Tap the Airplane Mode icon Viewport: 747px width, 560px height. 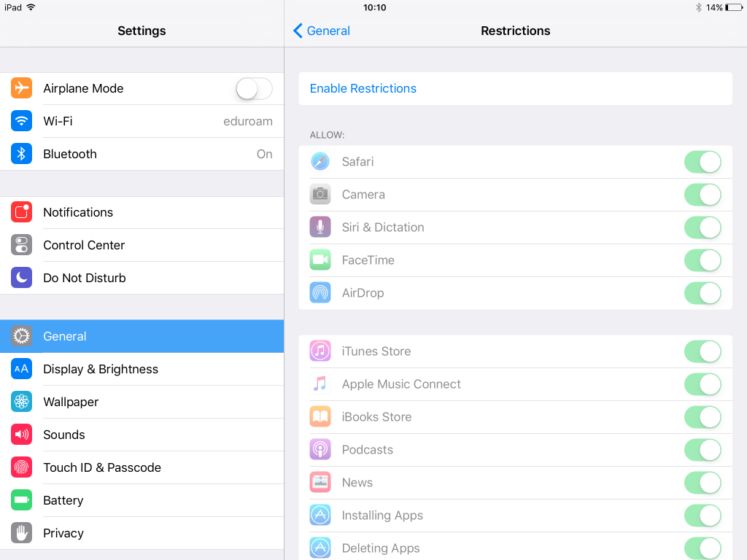tap(21, 88)
